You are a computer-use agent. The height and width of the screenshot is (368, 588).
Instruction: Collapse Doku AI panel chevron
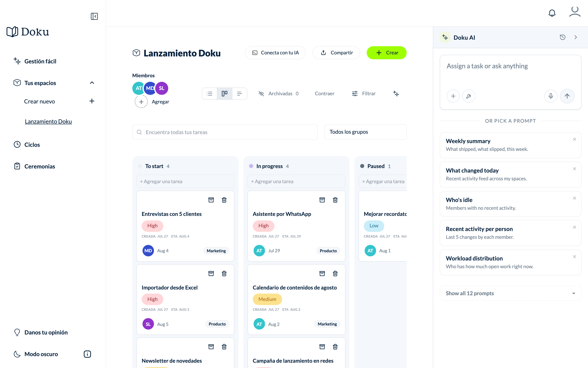tap(576, 37)
